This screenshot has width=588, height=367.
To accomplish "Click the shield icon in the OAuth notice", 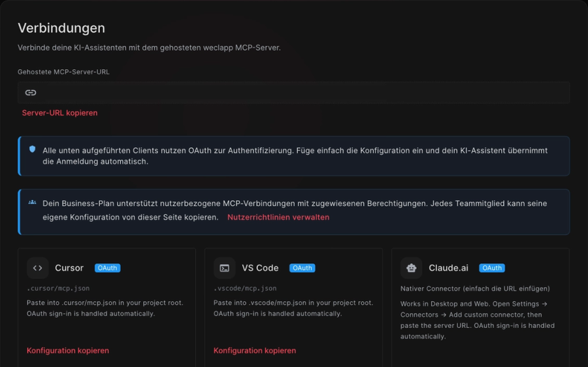I will coord(32,149).
